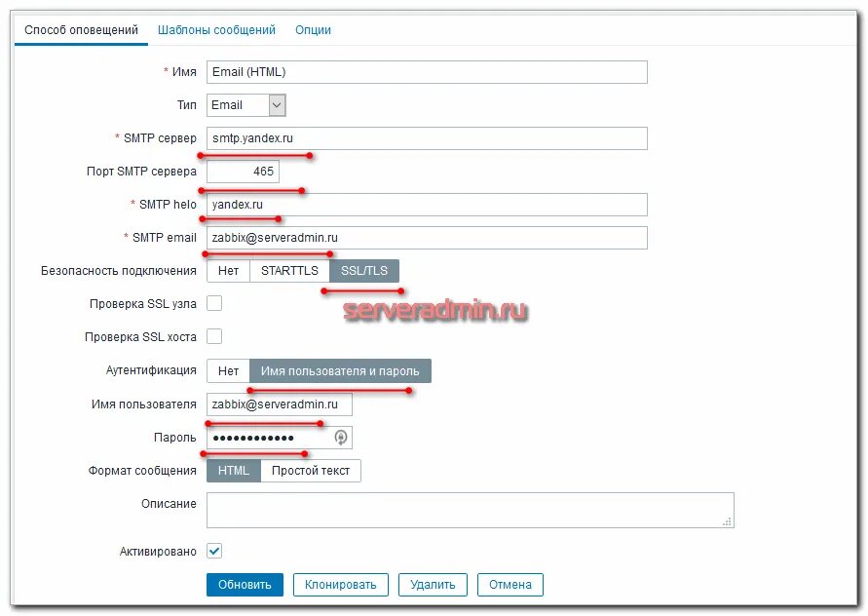
Task: Click the Формат сообщения label
Action: click(x=142, y=471)
